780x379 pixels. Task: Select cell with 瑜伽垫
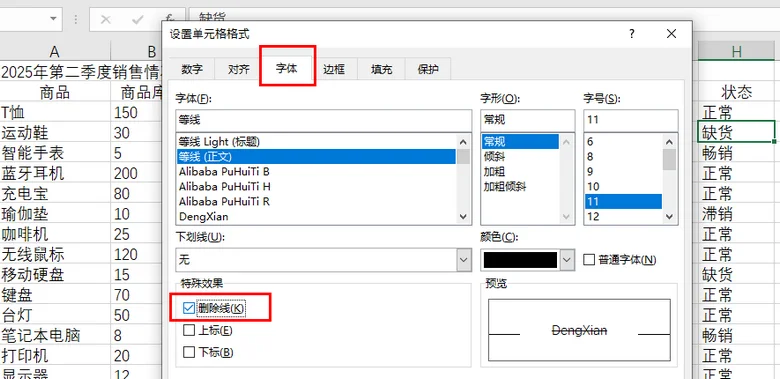tap(55, 214)
